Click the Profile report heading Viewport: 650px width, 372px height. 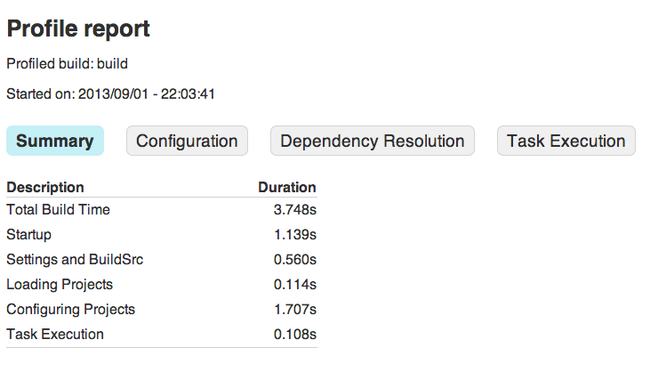[78, 29]
